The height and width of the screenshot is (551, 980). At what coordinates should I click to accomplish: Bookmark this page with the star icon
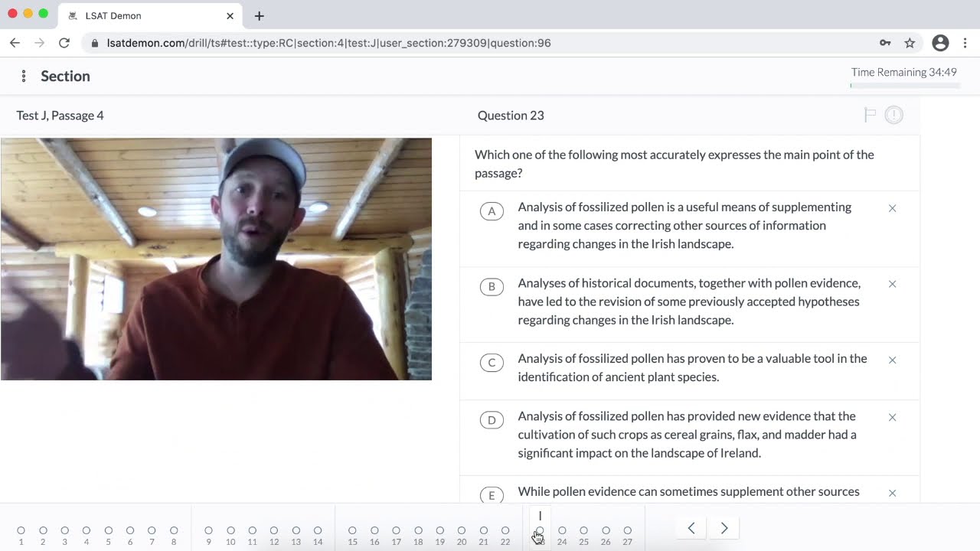(910, 43)
